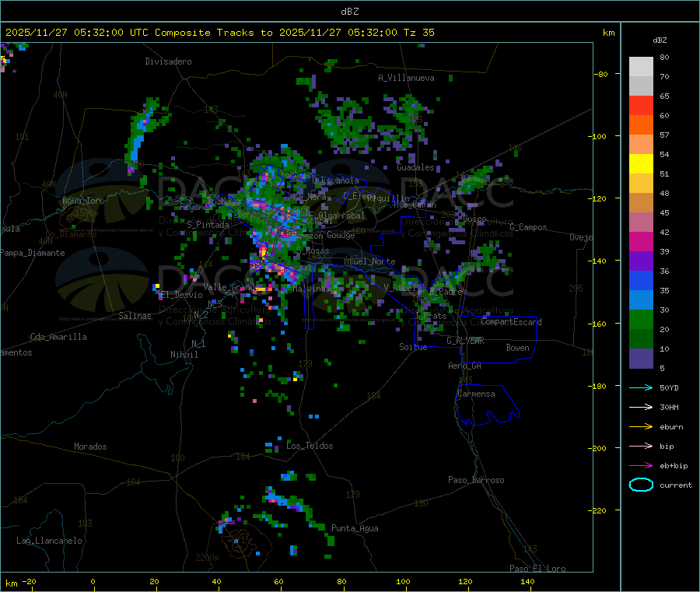Click the Paso_Barroso map label
The width and height of the screenshot is (700, 592).
coord(476,480)
